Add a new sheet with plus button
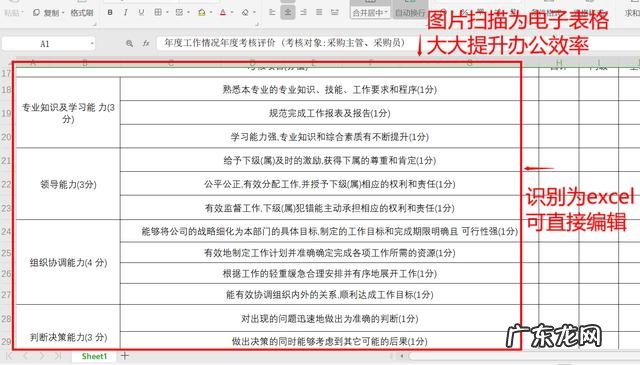640x365 pixels. pyautogui.click(x=125, y=356)
